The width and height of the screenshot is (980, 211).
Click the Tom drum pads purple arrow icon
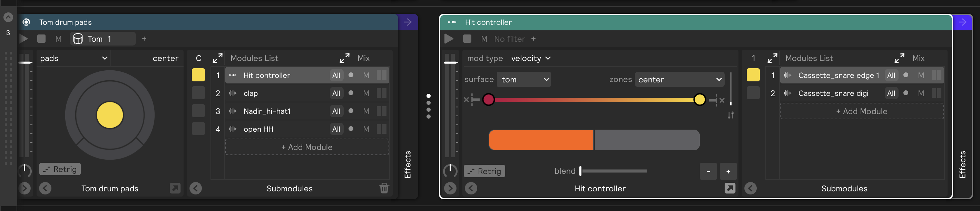(408, 22)
